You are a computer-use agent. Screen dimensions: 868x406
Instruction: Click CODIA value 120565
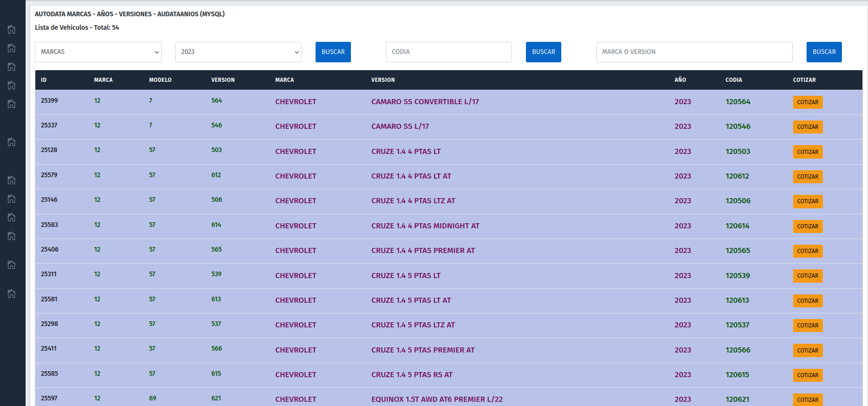click(738, 250)
